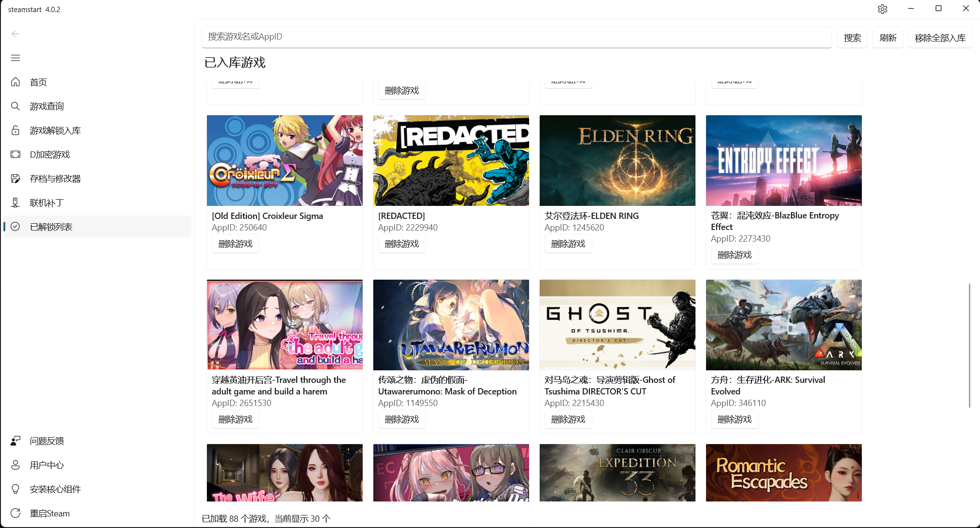Click the text 'AppID: 346110'
The height and width of the screenshot is (528, 980).
738,403
